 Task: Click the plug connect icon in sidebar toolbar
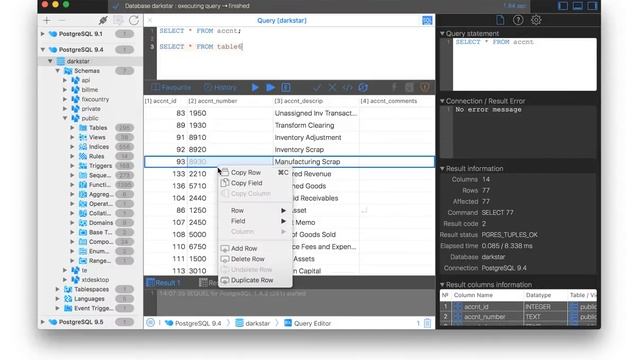(x=103, y=20)
